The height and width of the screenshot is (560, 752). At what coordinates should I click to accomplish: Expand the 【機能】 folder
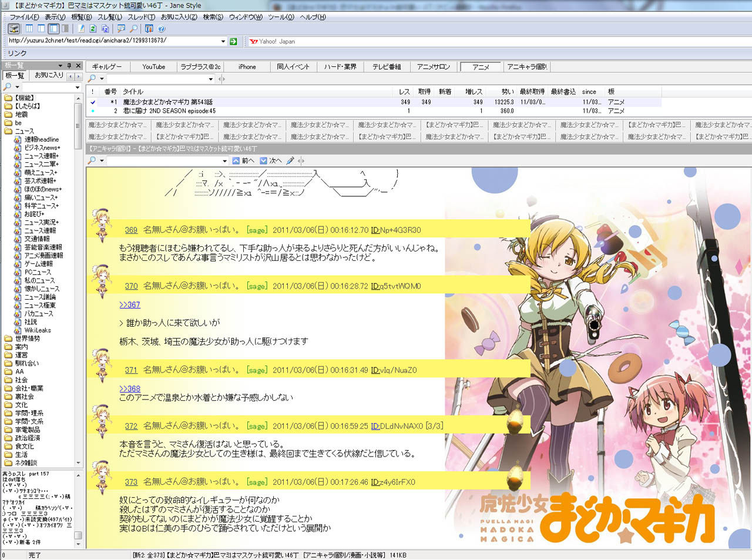(19, 98)
